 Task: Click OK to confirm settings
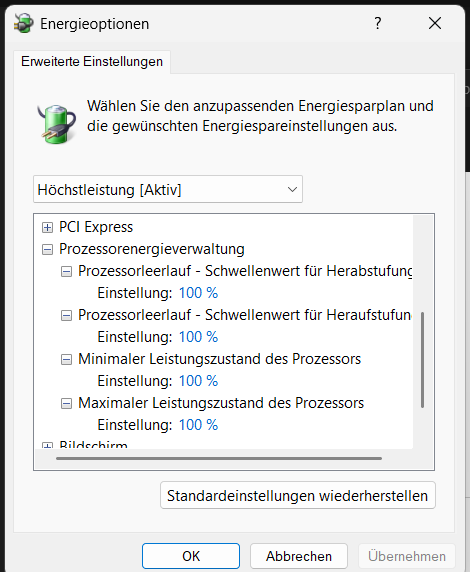(191, 556)
